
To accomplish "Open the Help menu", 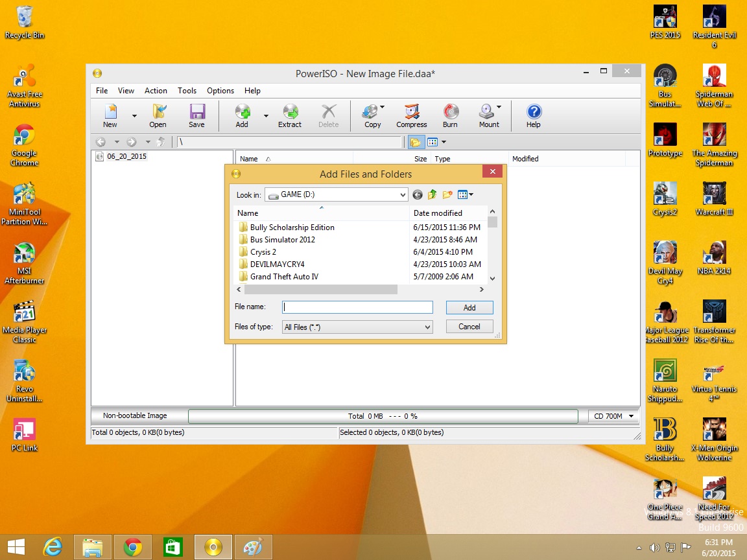I will pyautogui.click(x=252, y=91).
